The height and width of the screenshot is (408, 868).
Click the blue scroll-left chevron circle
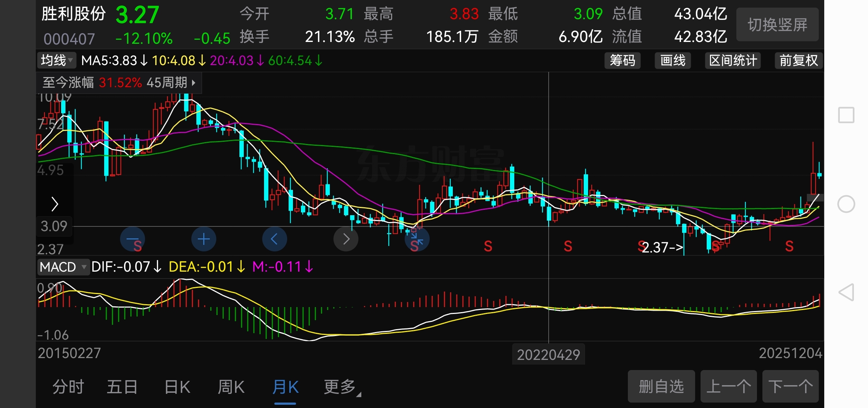[275, 239]
